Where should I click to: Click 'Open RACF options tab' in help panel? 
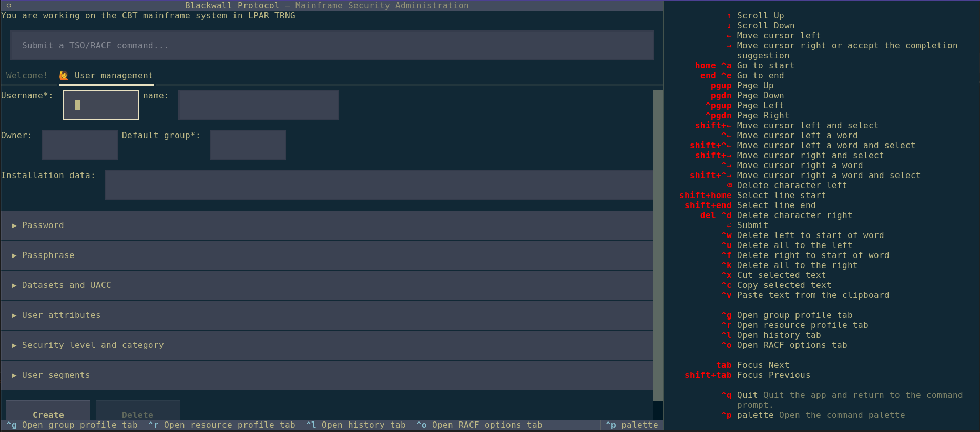pos(792,345)
